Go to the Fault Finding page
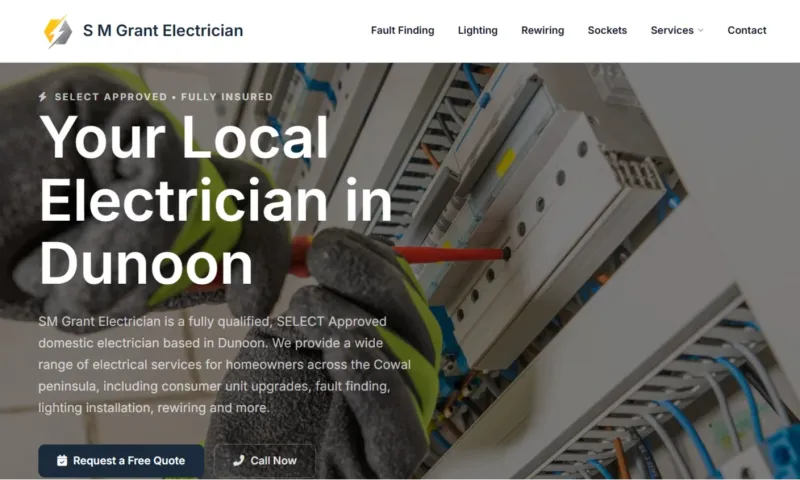Viewport: 800px width, 480px height. (x=402, y=30)
